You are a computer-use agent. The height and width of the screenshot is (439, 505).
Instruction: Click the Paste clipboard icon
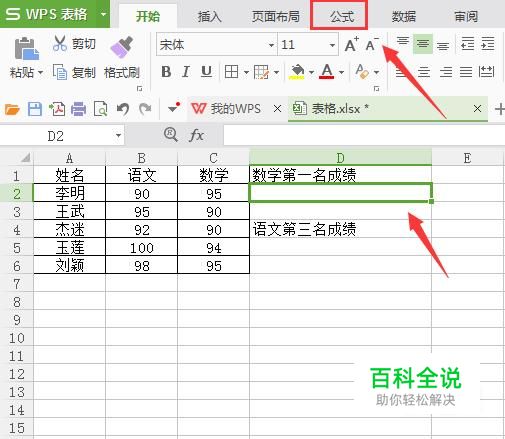27,49
